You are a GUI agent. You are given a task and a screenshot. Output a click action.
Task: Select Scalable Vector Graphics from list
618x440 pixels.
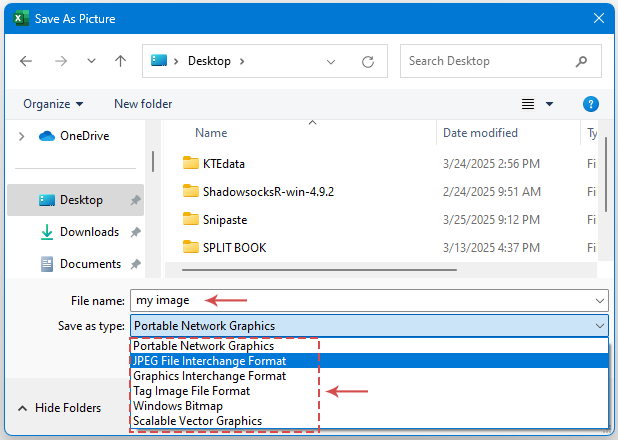[x=196, y=421]
